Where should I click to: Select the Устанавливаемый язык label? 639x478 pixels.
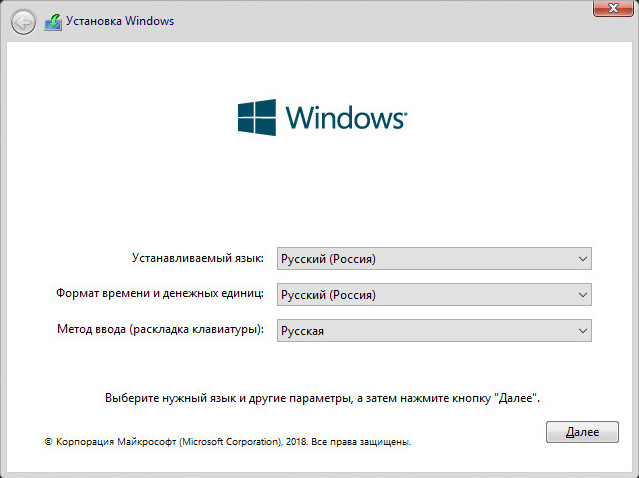(198, 258)
